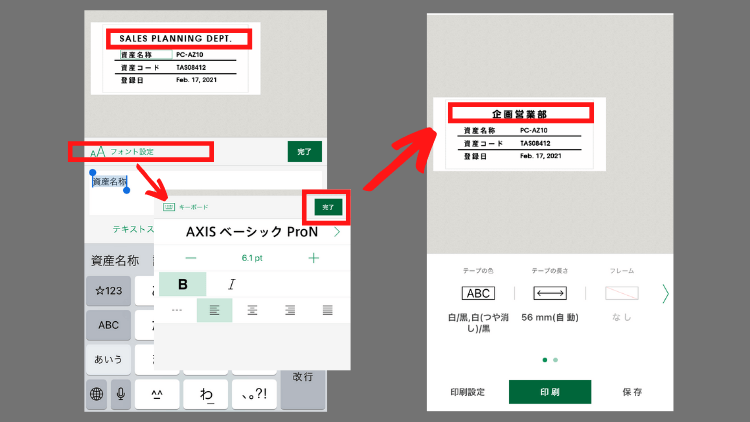750x422 pixels.
Task: Select SALES PLANNING DEPT. title on label preview
Action: [x=176, y=39]
